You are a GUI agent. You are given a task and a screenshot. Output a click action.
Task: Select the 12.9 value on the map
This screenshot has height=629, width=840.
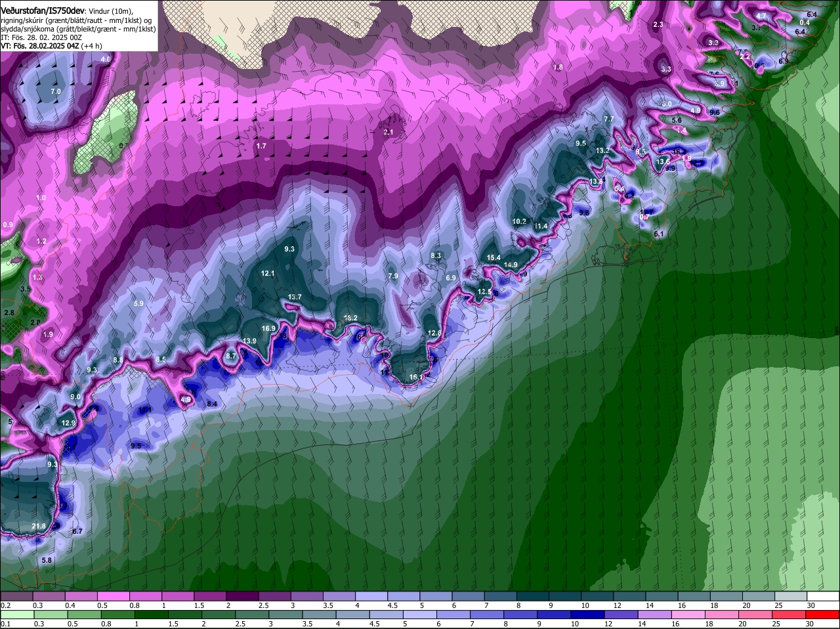click(68, 423)
